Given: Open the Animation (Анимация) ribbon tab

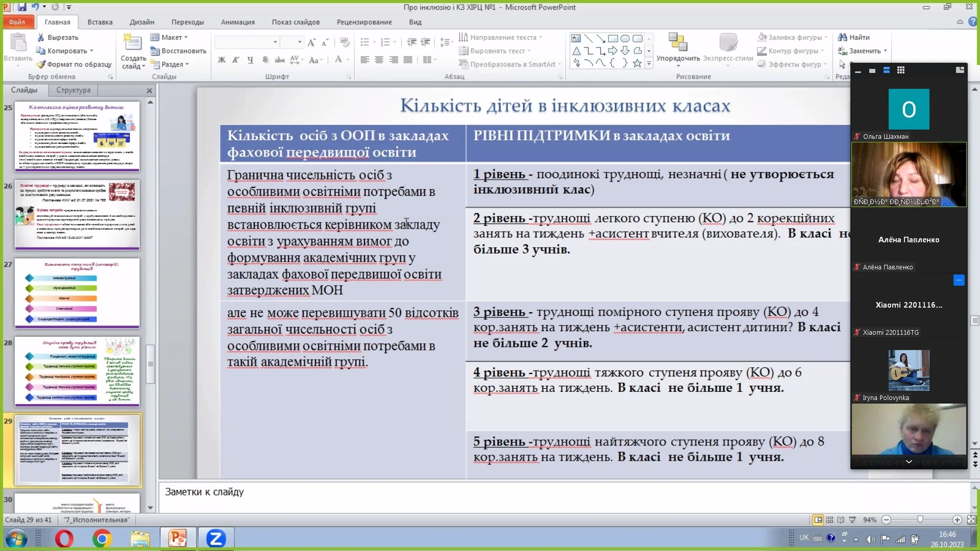Looking at the screenshot, I should 237,22.
